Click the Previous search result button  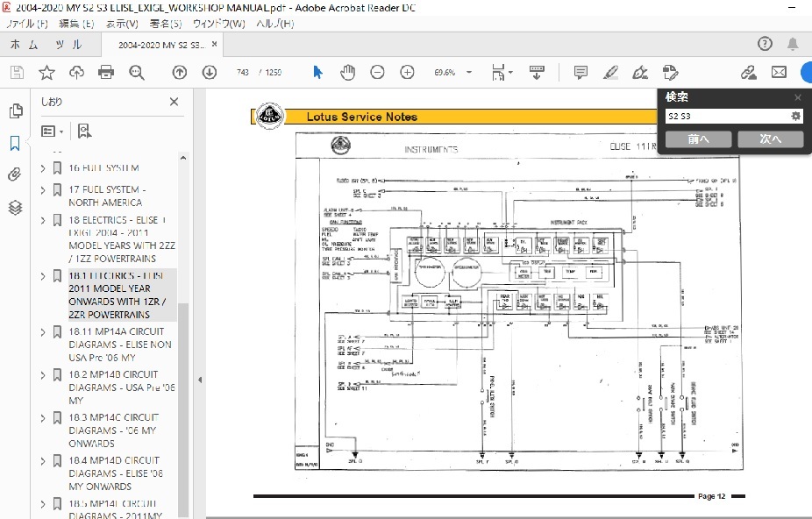coord(698,139)
